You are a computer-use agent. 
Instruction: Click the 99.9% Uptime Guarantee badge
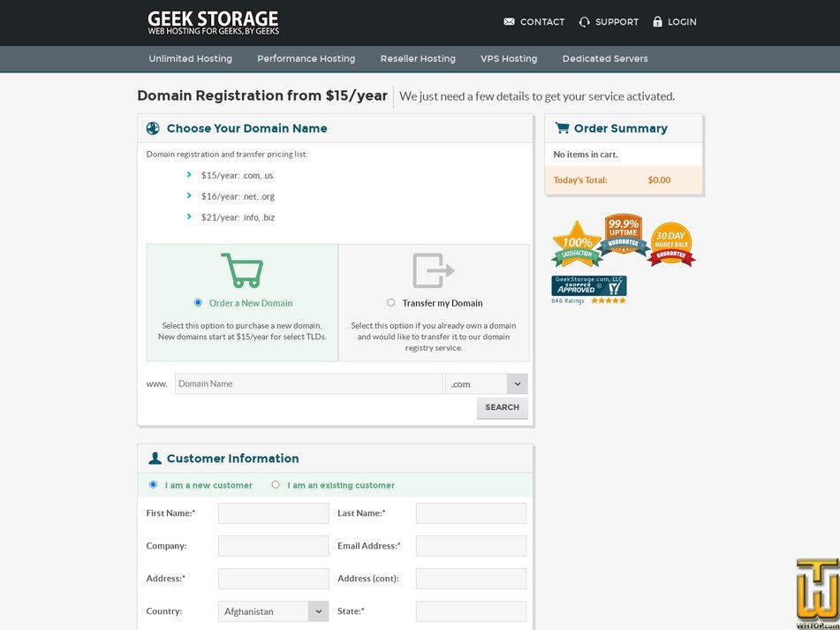623,234
